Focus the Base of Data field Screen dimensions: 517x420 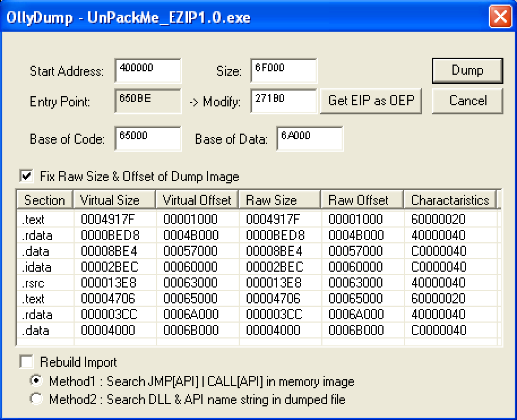click(x=309, y=138)
